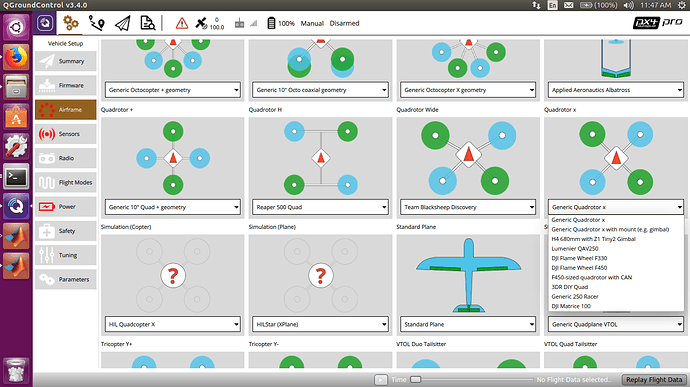Open the Flight Modes setup tab
The width and height of the screenshot is (690, 387).
point(66,182)
